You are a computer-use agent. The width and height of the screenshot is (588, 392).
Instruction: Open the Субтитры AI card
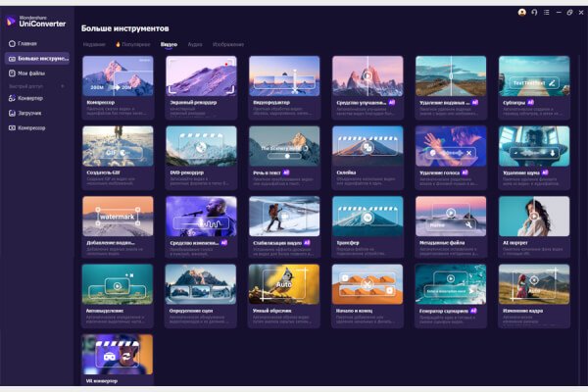click(534, 87)
